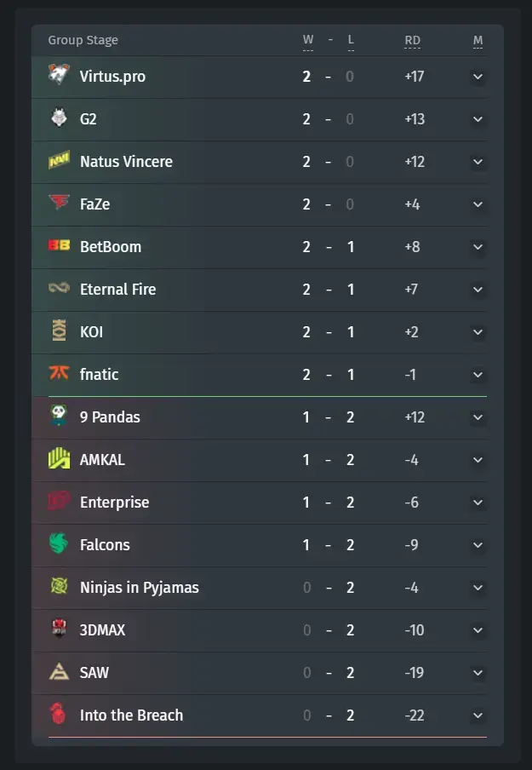532x770 pixels.
Task: Click the BetBoom BB logo
Action: [59, 245]
